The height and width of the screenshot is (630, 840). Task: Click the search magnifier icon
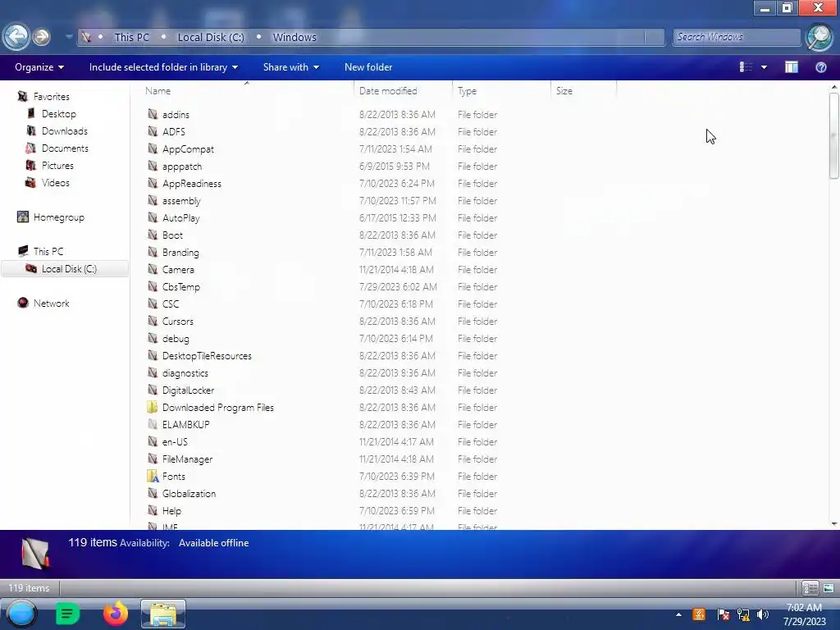click(819, 37)
